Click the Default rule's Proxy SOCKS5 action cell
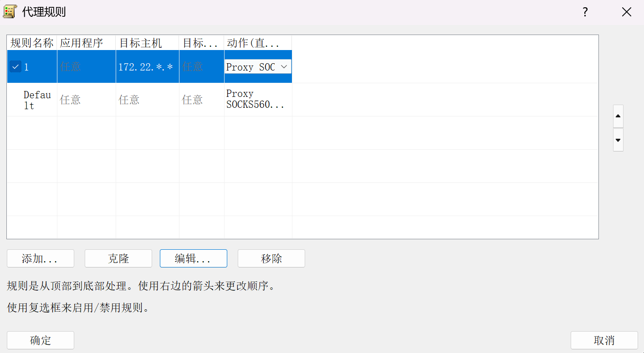 click(x=258, y=100)
